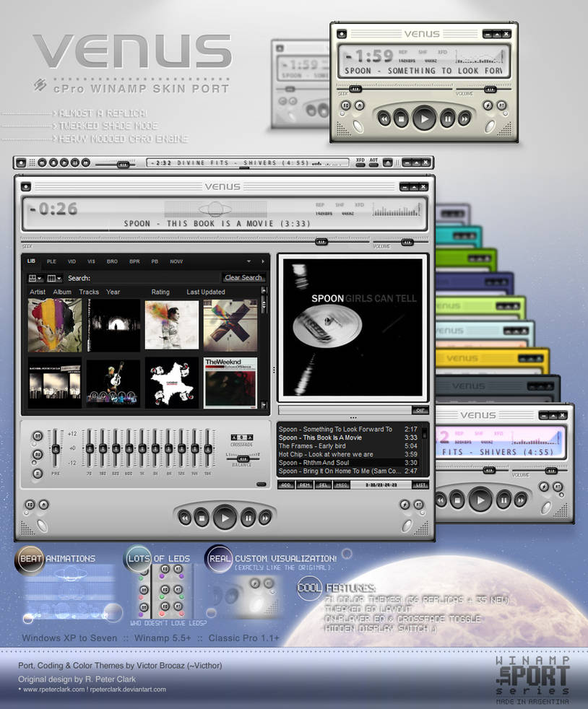This screenshot has width=588, height=709.
Task: Toggle the AOT always-on-top button
Action: click(x=373, y=165)
